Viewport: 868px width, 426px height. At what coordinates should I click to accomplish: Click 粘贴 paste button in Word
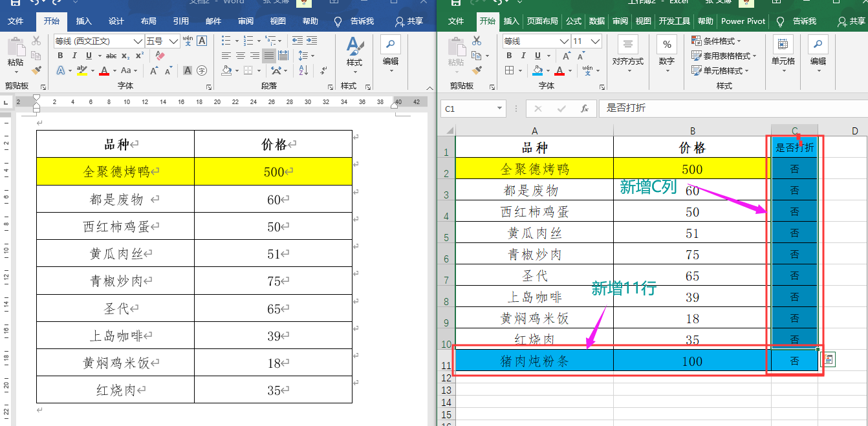coord(16,54)
